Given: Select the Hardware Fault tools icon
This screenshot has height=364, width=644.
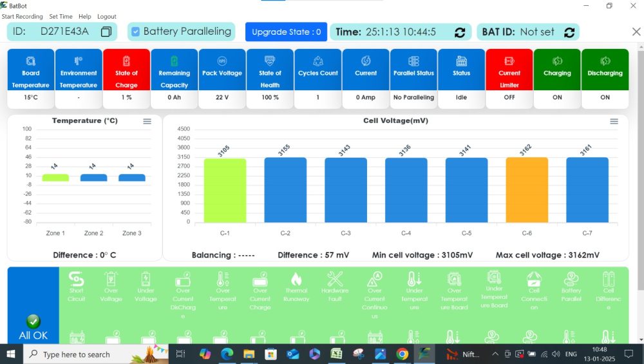Looking at the screenshot, I should [x=335, y=279].
